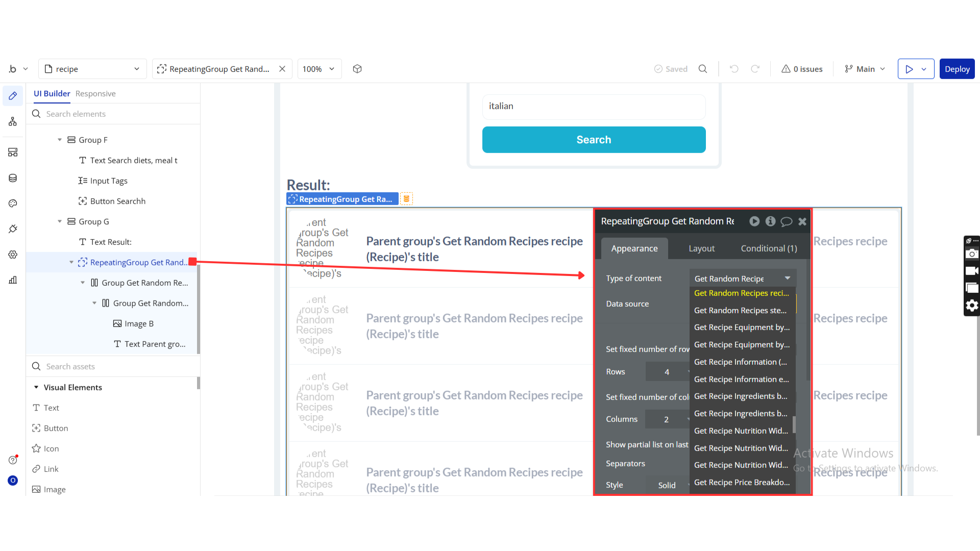Viewport: 980px width, 551px height.
Task: Open the Logs chart icon in sidebar
Action: click(x=13, y=280)
